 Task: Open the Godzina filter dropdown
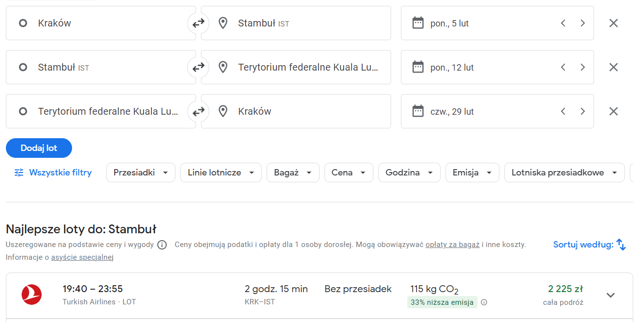coord(409,173)
